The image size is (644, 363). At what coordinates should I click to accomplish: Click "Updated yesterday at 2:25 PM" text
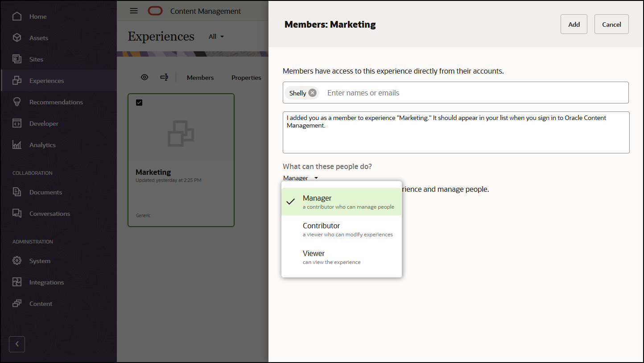coord(169,180)
